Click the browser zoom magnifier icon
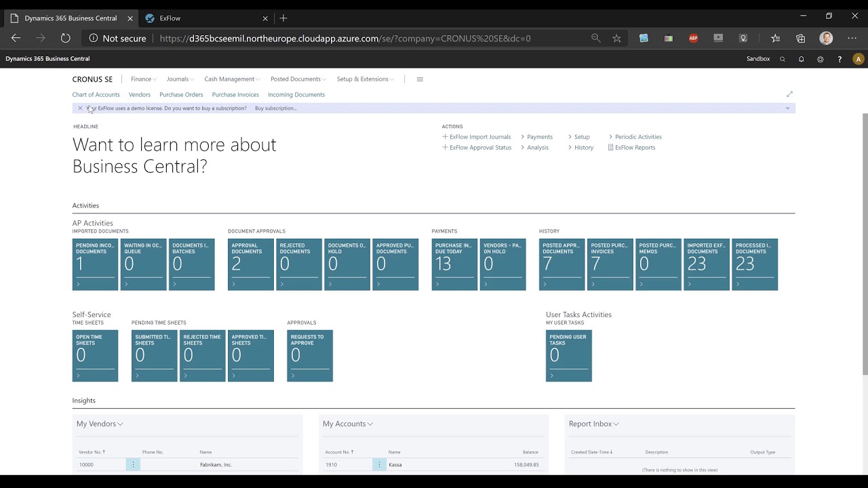The height and width of the screenshot is (488, 868). click(596, 39)
